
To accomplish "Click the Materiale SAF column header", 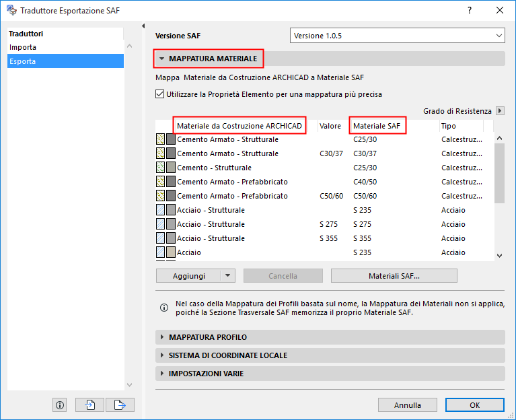I will tap(377, 126).
